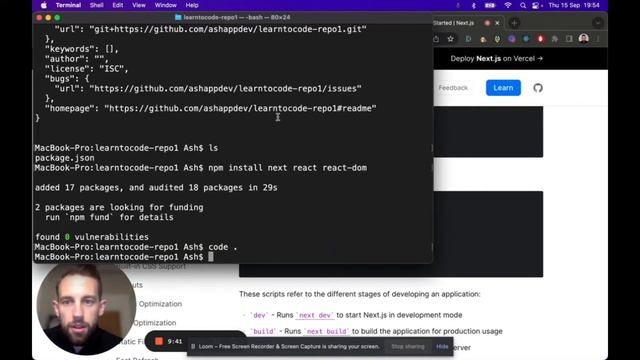The height and width of the screenshot is (360, 640).
Task: Click the red extension icon in browser toolbar
Action: (x=540, y=39)
